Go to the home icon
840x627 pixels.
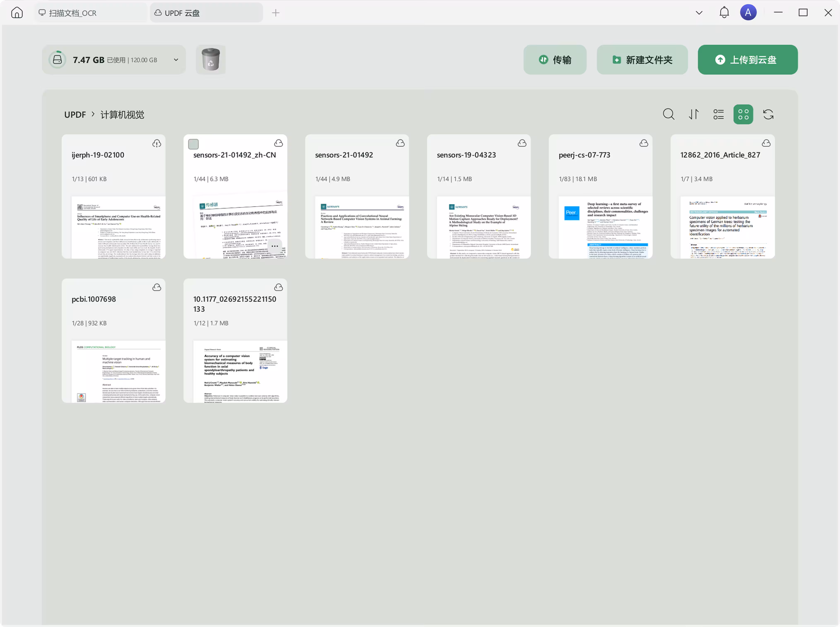tap(17, 12)
